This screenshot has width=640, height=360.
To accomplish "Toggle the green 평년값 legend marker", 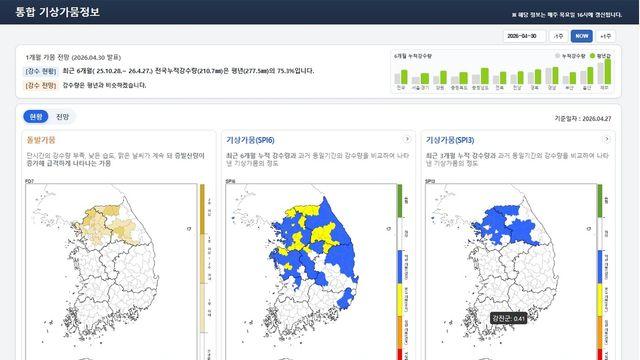I will [592, 56].
